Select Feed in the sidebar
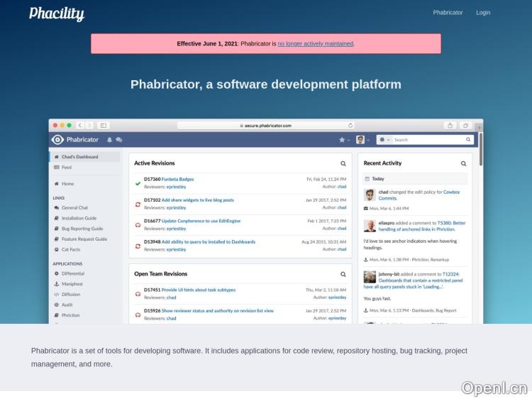 [x=67, y=168]
